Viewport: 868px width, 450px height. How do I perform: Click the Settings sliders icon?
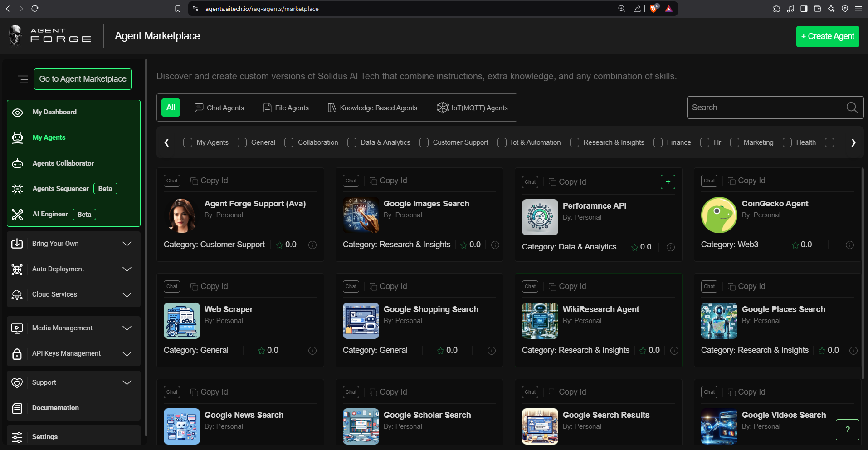17,437
